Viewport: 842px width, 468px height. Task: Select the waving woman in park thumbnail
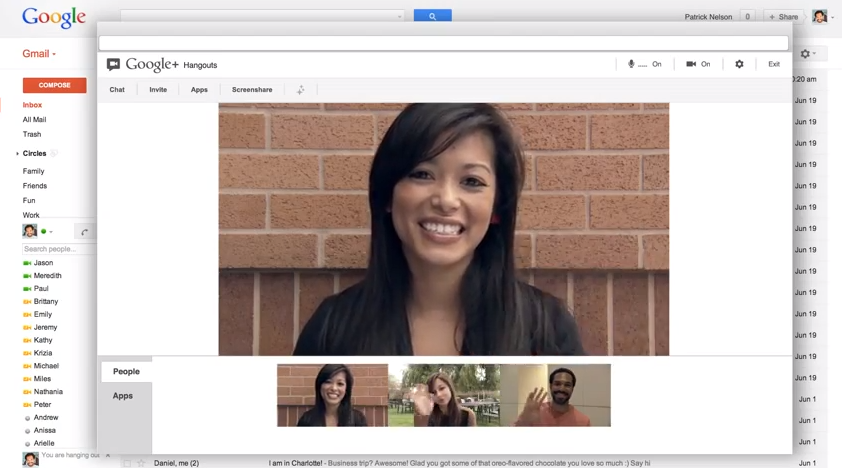pos(444,396)
